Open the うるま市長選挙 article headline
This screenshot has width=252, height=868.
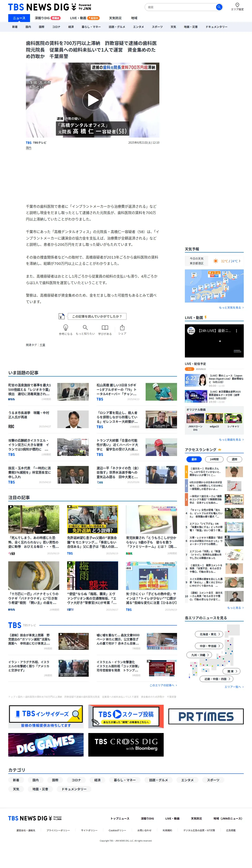[29, 415]
